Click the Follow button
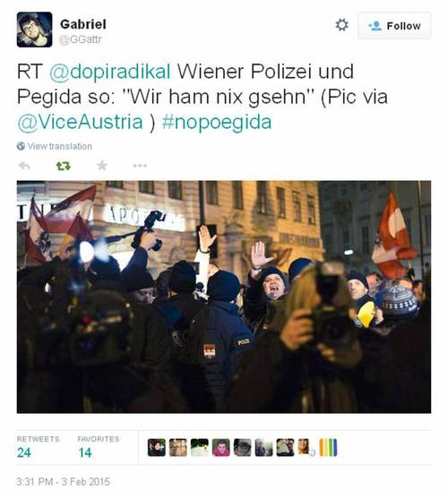448x498 pixels. (394, 26)
